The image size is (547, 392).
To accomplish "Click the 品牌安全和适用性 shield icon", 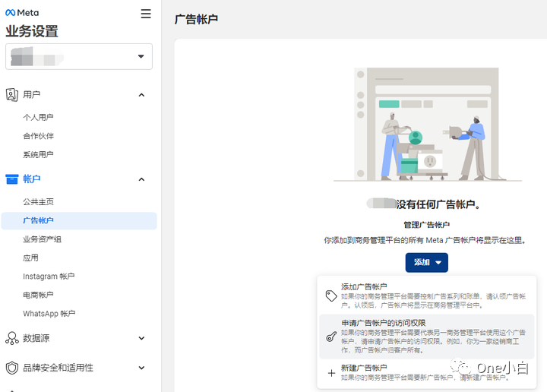I will pos(12,368).
